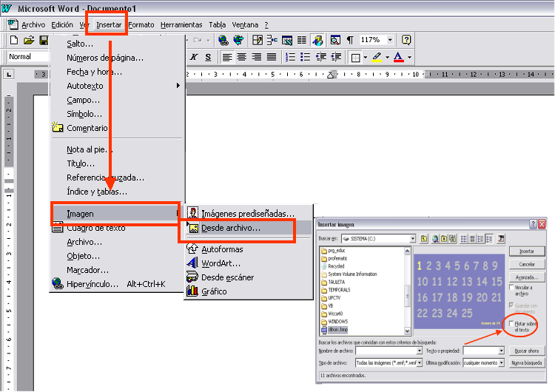Go up one folder level in Insertar imagen

click(424, 239)
